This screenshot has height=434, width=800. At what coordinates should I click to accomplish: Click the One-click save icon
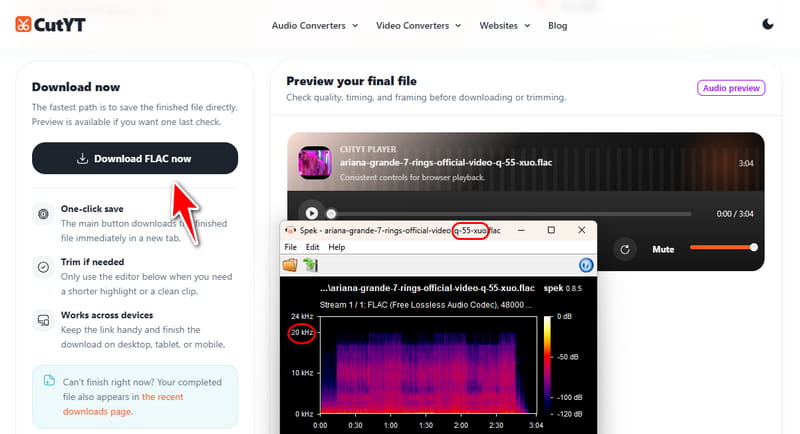[x=43, y=214]
